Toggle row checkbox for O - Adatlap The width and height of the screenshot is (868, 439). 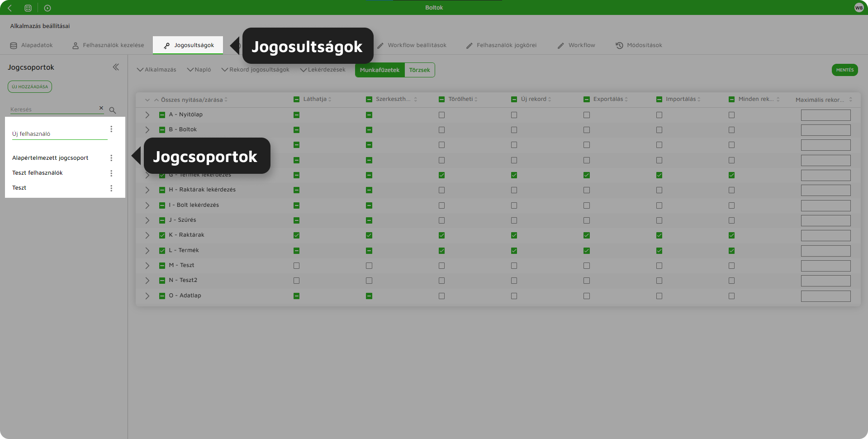(162, 296)
